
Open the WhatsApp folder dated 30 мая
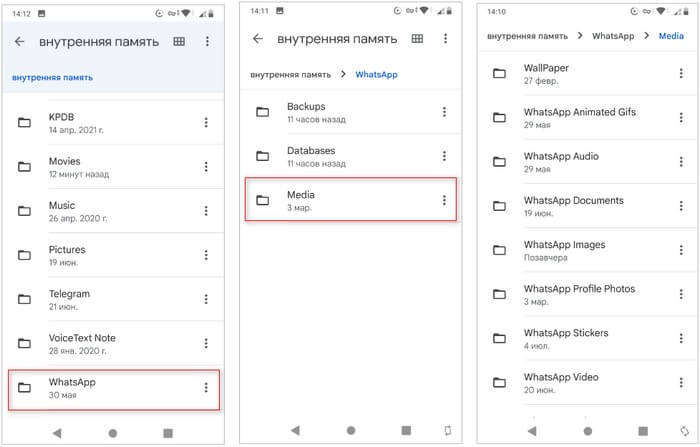click(114, 389)
